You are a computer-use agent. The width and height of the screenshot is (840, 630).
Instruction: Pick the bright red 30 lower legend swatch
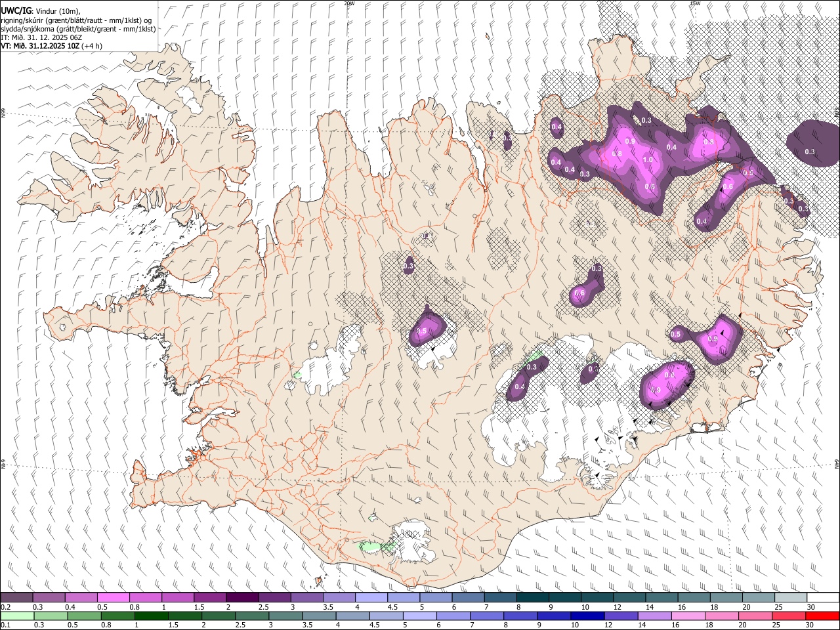click(822, 616)
